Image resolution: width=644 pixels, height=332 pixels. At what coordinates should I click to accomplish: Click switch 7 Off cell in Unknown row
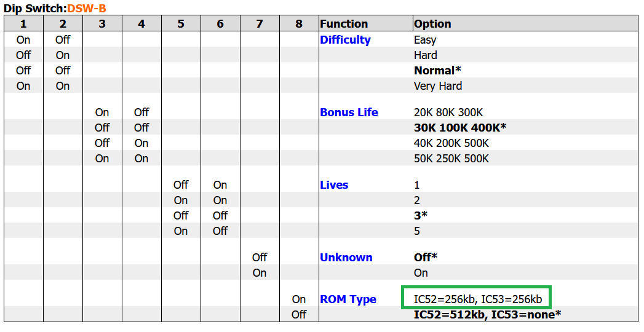coord(260,258)
